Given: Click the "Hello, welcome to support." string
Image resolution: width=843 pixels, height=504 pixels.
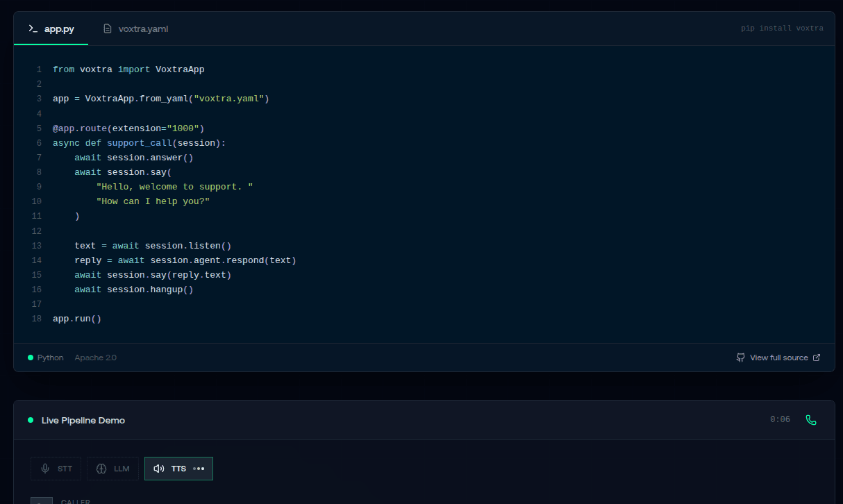Looking at the screenshot, I should coord(175,187).
